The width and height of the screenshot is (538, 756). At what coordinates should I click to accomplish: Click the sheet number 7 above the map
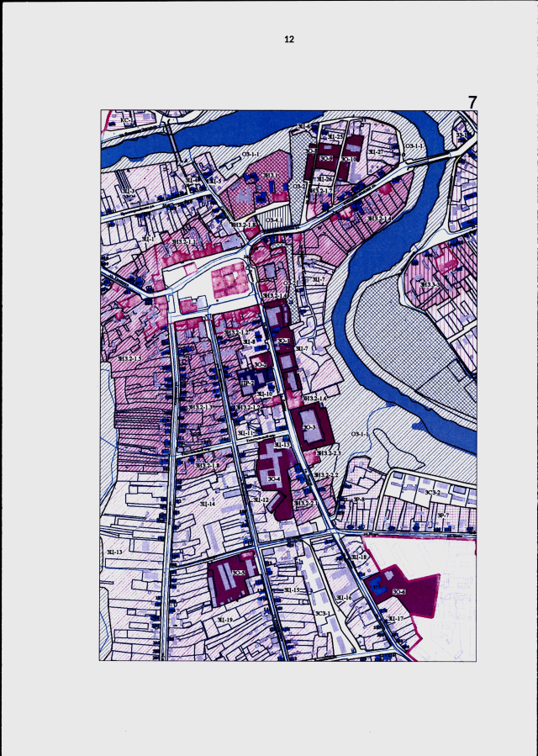pyautogui.click(x=472, y=103)
